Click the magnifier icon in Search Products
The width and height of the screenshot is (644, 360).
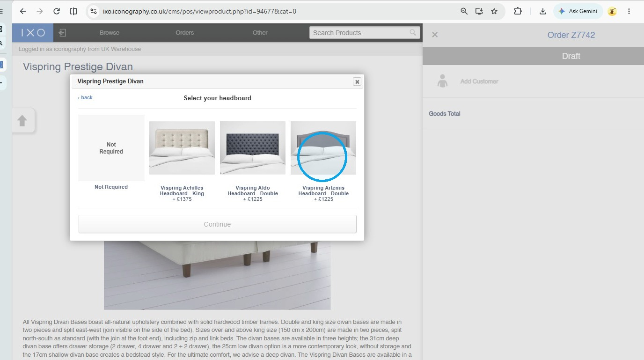[413, 32]
